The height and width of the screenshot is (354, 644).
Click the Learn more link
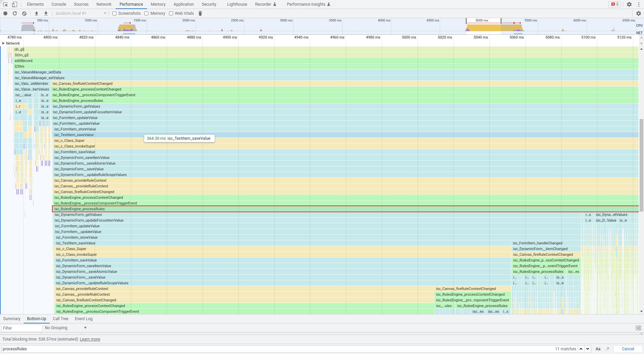(x=90, y=339)
